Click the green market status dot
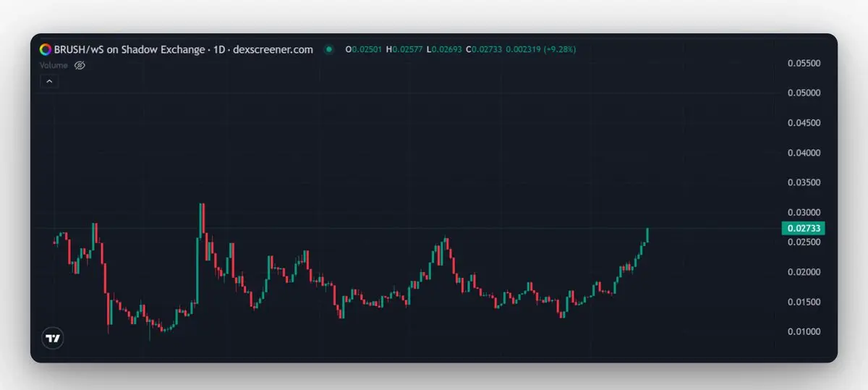The width and height of the screenshot is (868, 390). (x=329, y=49)
